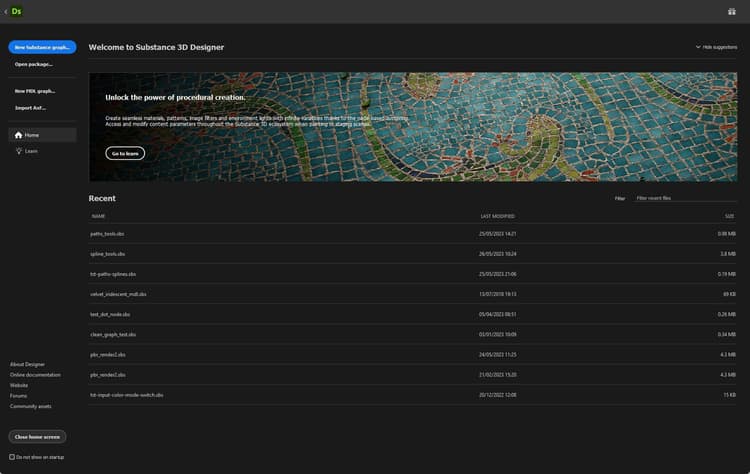Click the Import AxF button

(x=30, y=108)
